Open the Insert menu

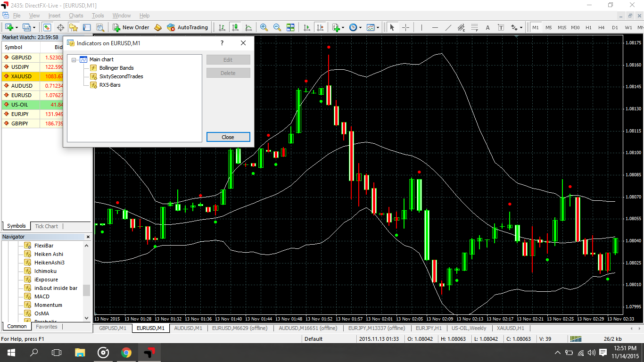click(54, 16)
